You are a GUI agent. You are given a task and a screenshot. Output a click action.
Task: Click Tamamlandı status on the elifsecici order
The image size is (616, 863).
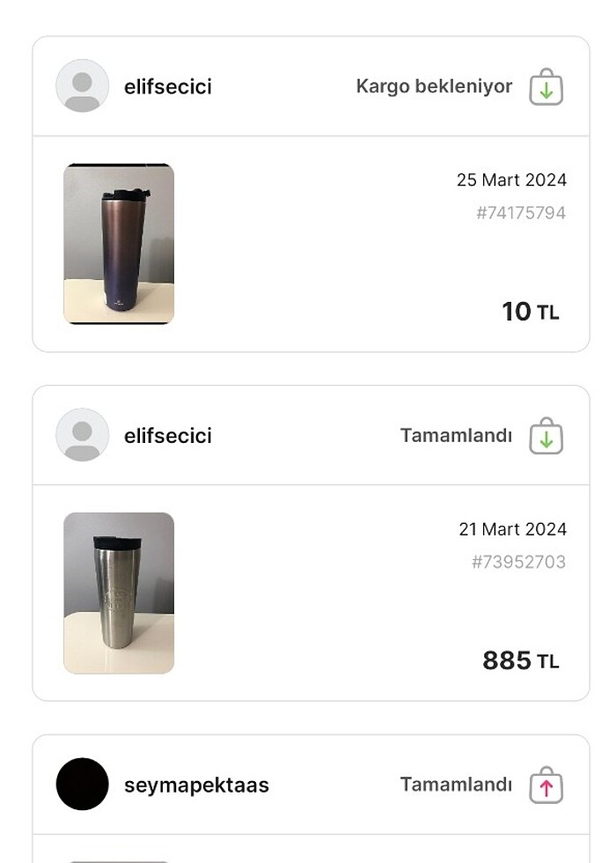(456, 435)
